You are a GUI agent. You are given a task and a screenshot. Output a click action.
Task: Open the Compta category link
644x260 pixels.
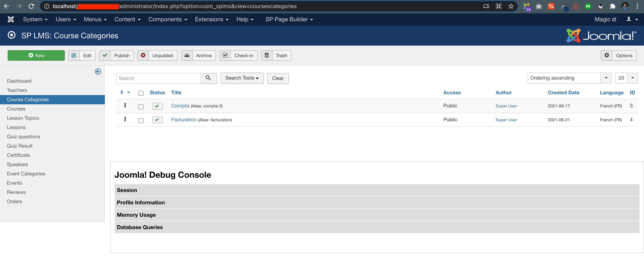[x=180, y=106]
